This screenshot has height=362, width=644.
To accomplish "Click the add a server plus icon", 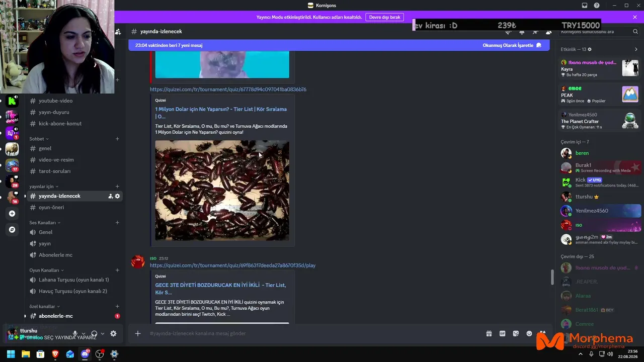I will [12, 214].
